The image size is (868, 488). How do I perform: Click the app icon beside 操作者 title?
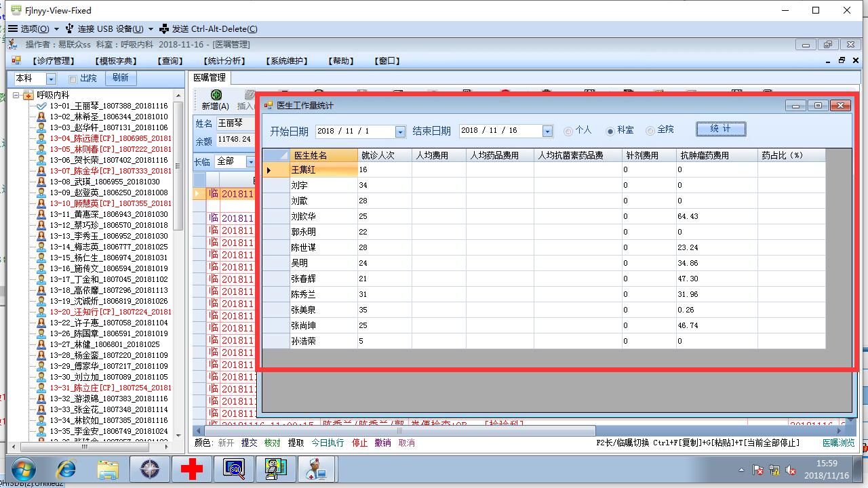pyautogui.click(x=13, y=44)
